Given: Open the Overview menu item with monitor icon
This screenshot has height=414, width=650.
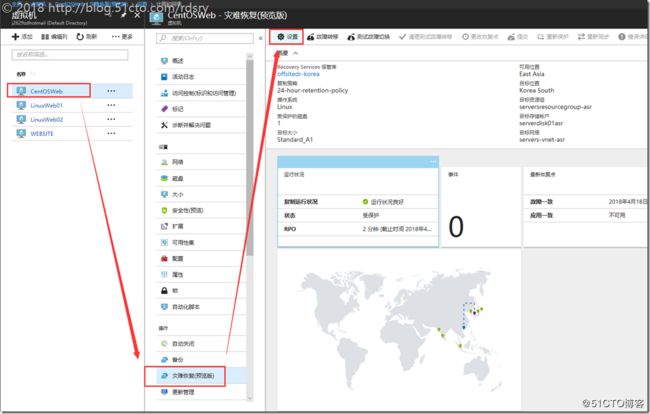Looking at the screenshot, I should [x=201, y=61].
